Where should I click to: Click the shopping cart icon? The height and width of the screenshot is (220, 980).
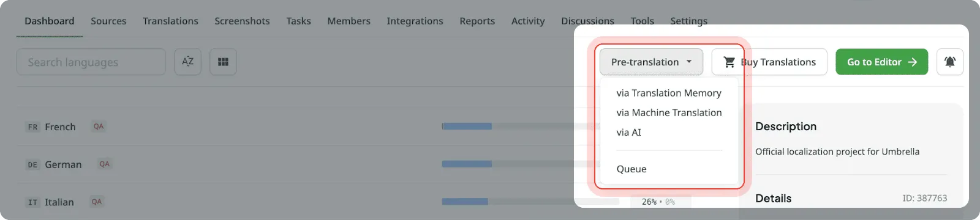[729, 62]
